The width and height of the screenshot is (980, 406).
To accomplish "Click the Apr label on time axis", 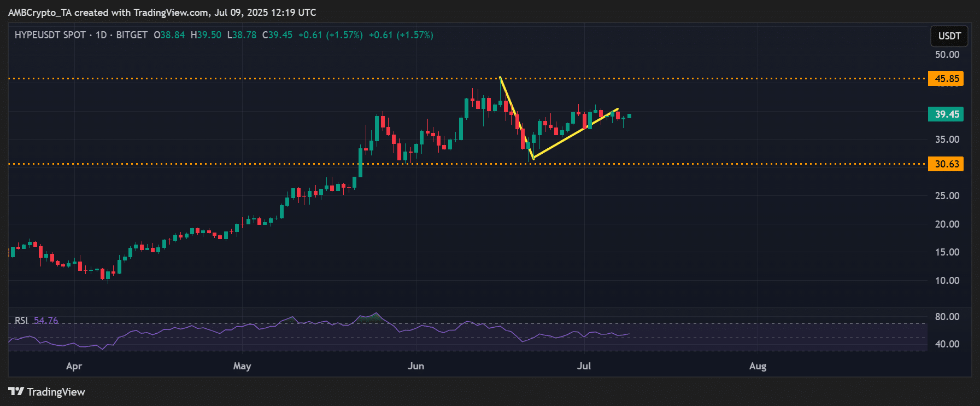I will point(74,366).
